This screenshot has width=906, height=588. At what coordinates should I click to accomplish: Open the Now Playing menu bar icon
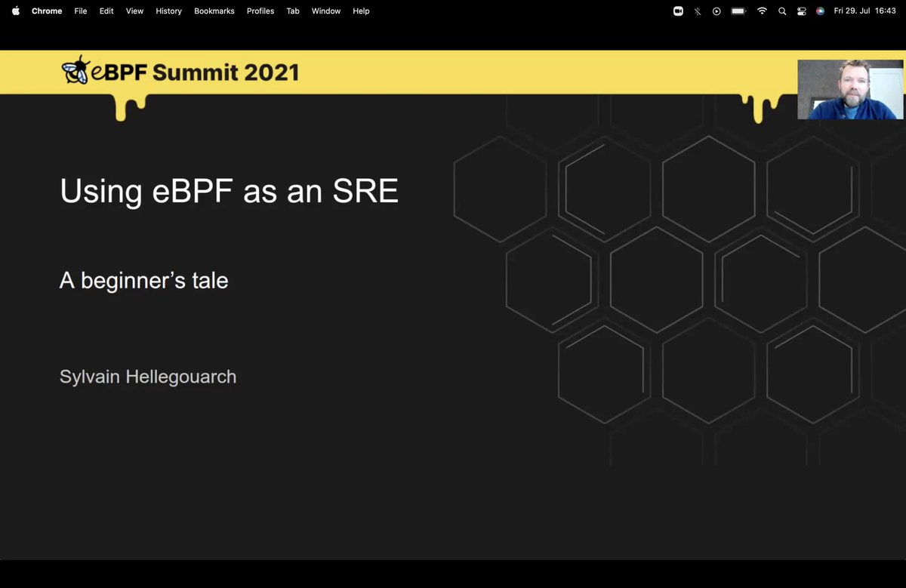[716, 11]
